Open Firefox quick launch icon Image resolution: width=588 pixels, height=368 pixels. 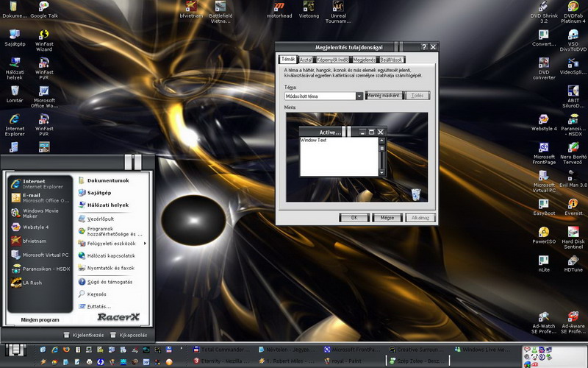point(66,350)
